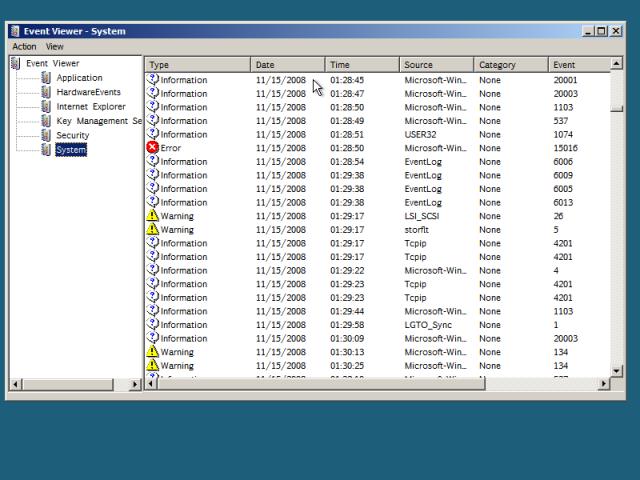This screenshot has width=640, height=480.
Task: Sort by the Source column header
Action: point(436,64)
